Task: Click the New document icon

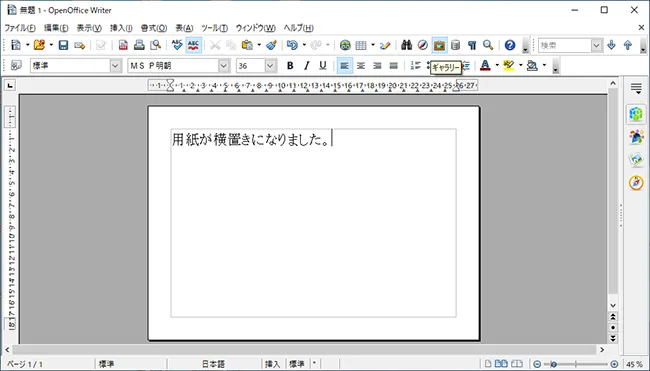Action: pyautogui.click(x=16, y=45)
